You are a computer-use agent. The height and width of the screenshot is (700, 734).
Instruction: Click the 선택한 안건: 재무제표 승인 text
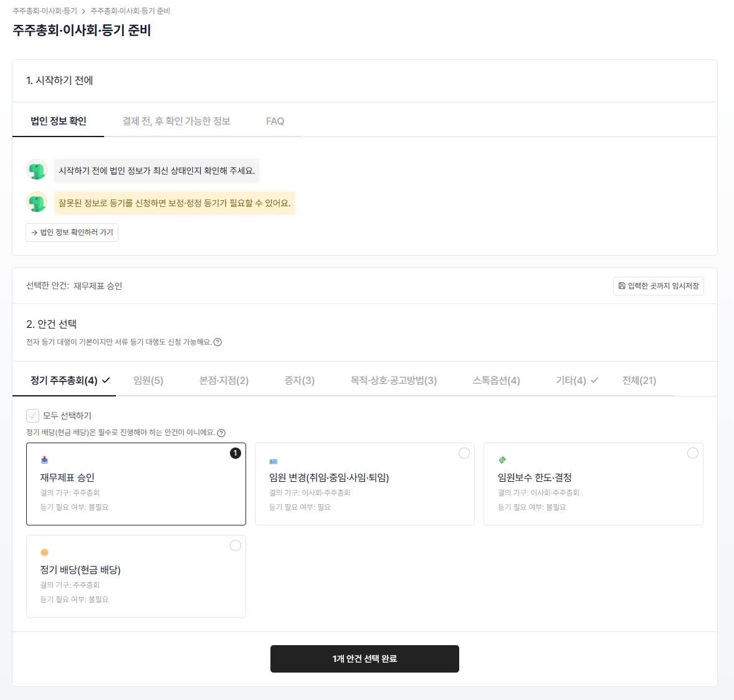pyautogui.click(x=74, y=286)
